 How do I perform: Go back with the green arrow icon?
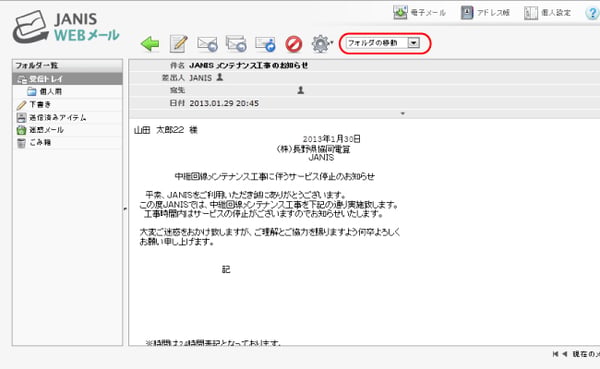pos(150,44)
